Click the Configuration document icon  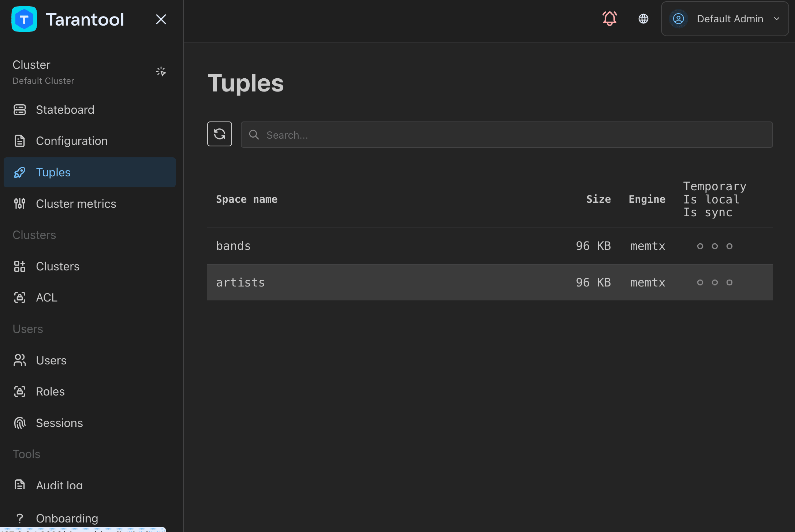(x=20, y=141)
